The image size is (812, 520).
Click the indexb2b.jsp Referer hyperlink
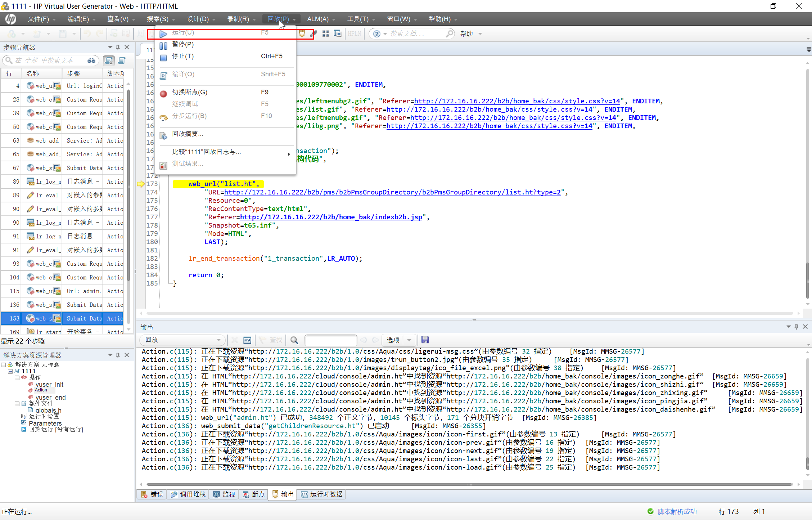coord(331,217)
